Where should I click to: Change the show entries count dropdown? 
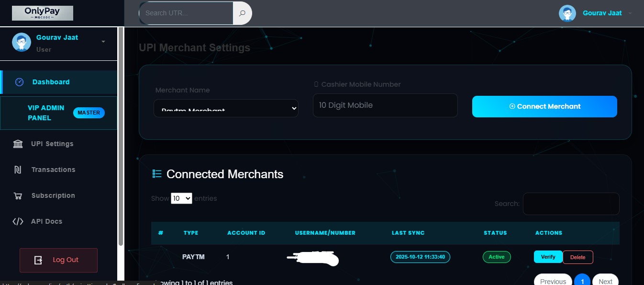(x=181, y=198)
